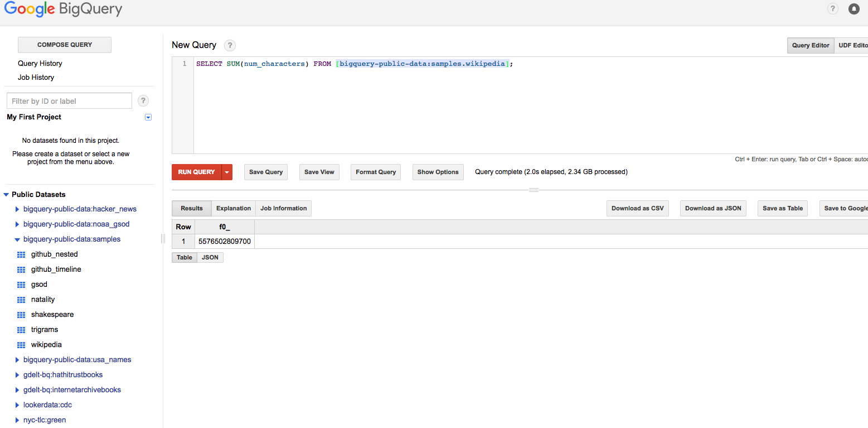Collapse the bigquery-public-data:samples dataset
This screenshot has width=868, height=428.
click(17, 239)
